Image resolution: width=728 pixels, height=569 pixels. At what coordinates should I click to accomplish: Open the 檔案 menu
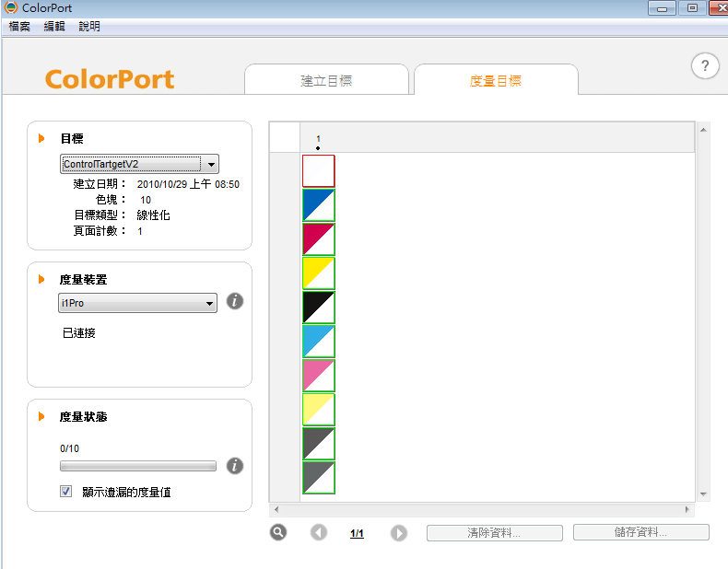click(x=19, y=27)
